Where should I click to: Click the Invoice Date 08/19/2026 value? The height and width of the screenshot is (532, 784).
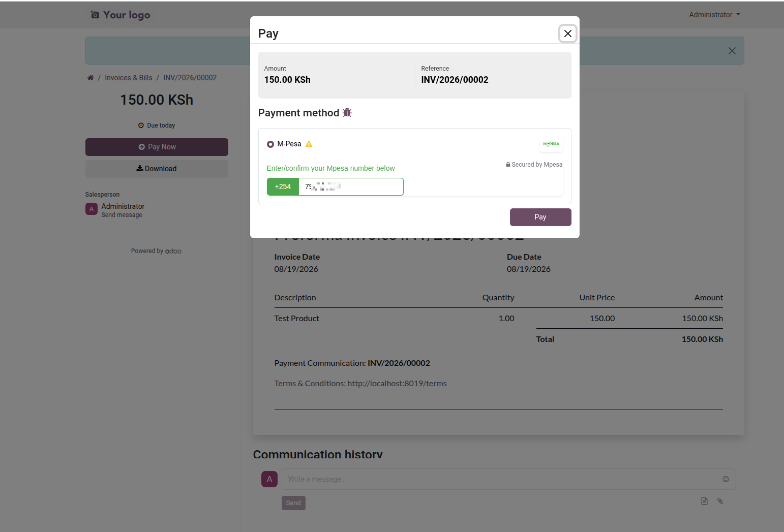coord(296,269)
